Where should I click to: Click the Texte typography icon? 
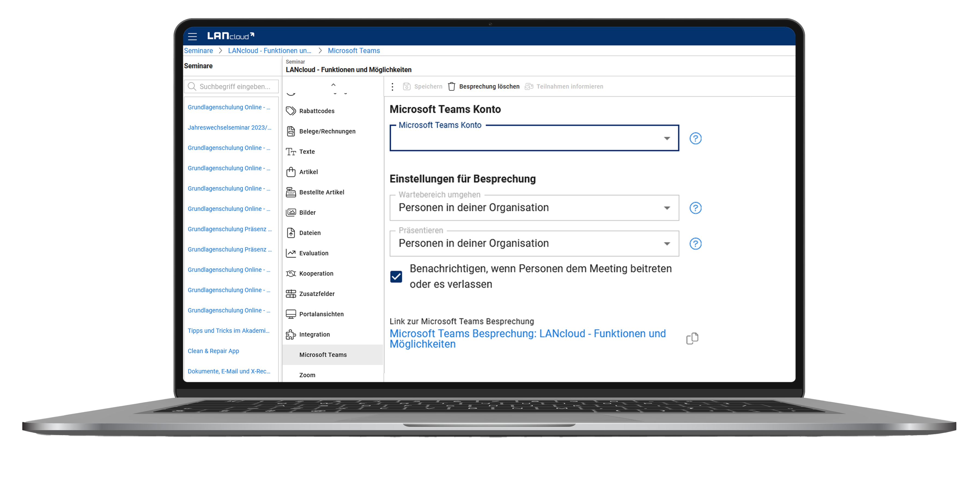pos(291,152)
